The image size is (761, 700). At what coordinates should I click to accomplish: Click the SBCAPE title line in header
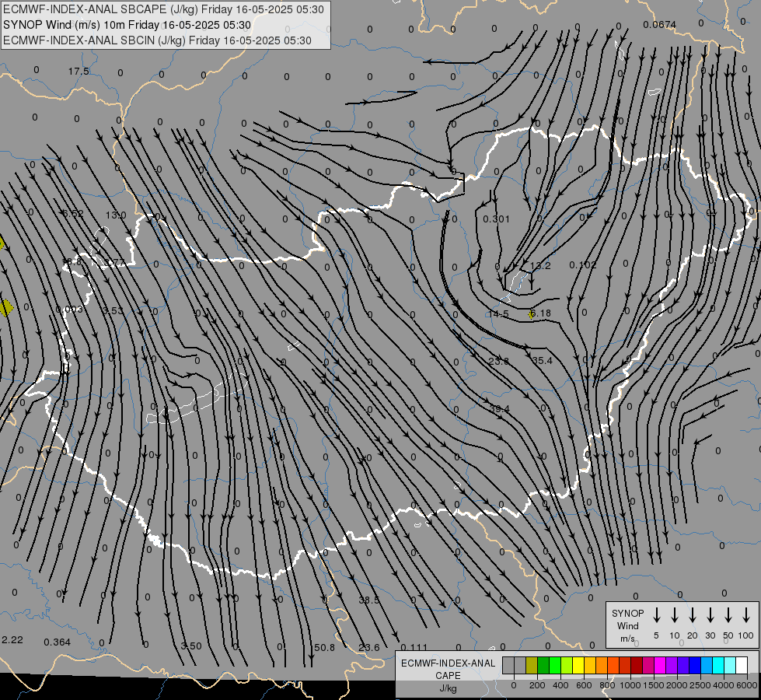pos(163,9)
